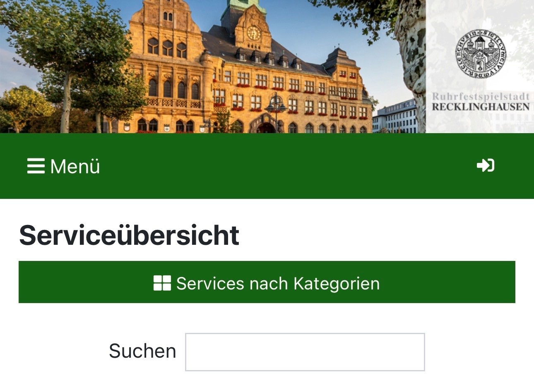
Task: Click the Suchen label
Action: coord(142,351)
